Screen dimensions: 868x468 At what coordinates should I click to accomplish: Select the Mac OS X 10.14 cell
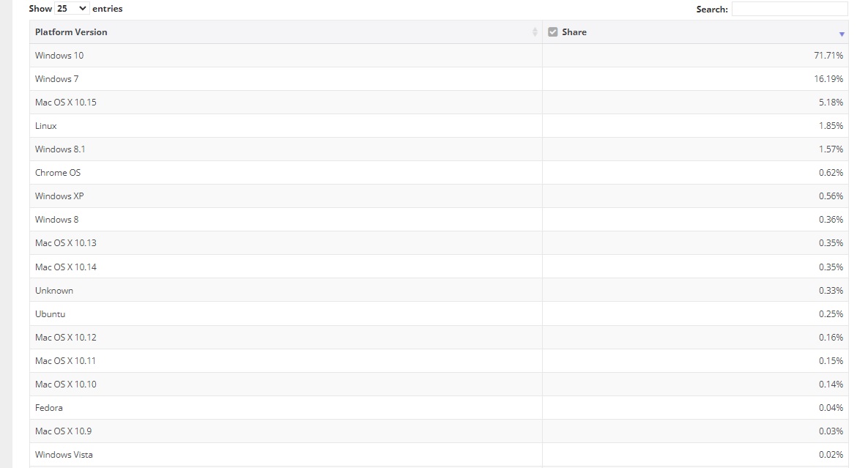286,267
